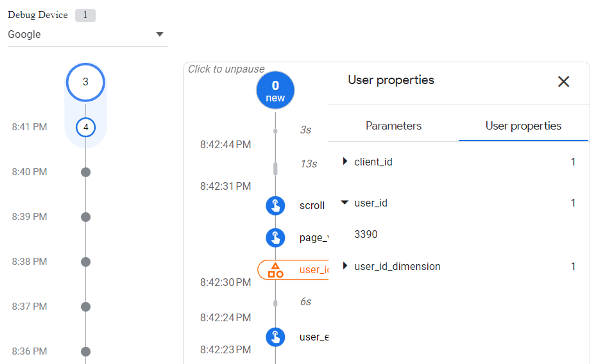This screenshot has width=592, height=364.
Task: Close the User properties panel
Action: [x=563, y=82]
